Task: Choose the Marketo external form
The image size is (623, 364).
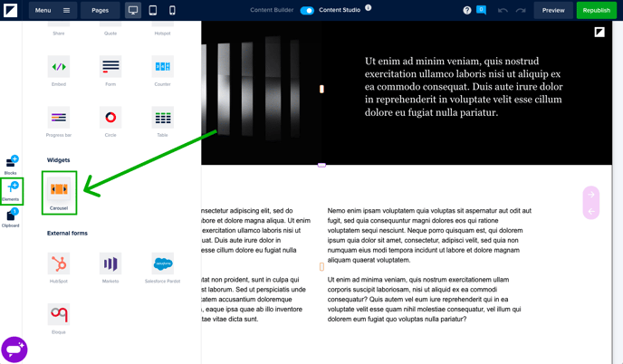Action: (110, 263)
